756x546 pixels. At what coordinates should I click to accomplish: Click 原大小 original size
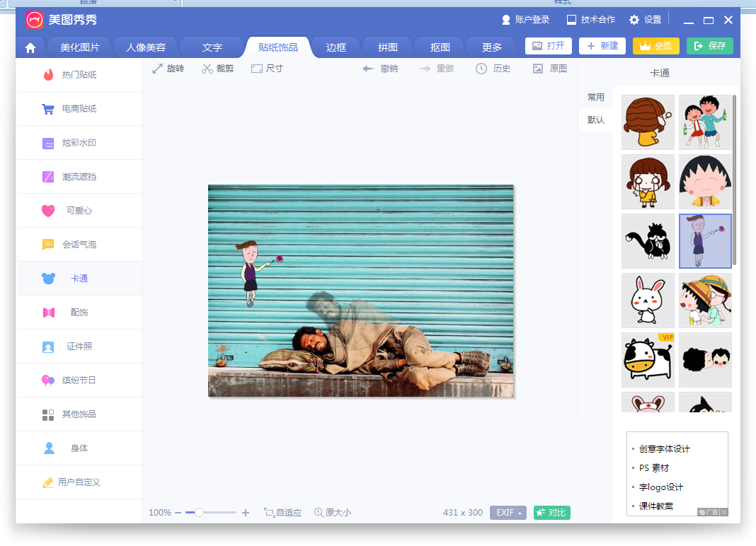(x=333, y=513)
